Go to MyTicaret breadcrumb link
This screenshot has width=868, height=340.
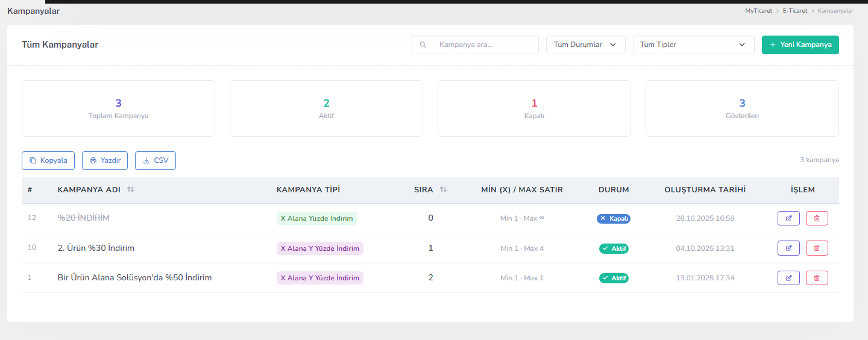(x=759, y=11)
